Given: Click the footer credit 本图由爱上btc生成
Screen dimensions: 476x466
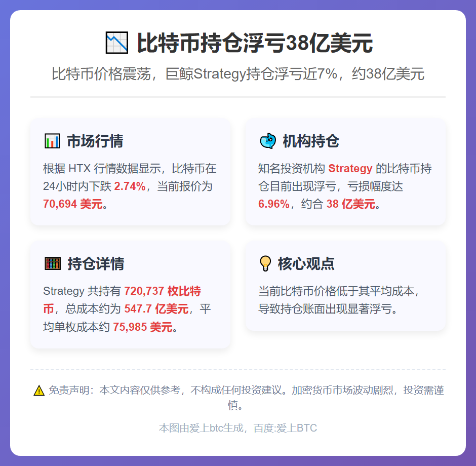Looking at the screenshot, I should [201, 428].
